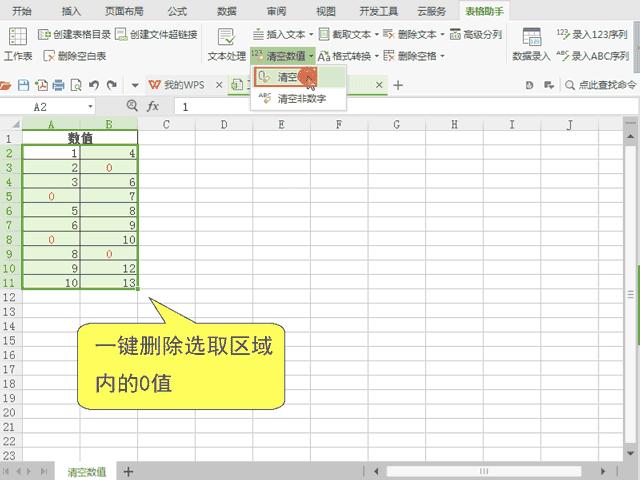Switch to 视图 ribbon tab
The width and height of the screenshot is (640, 480).
326,11
